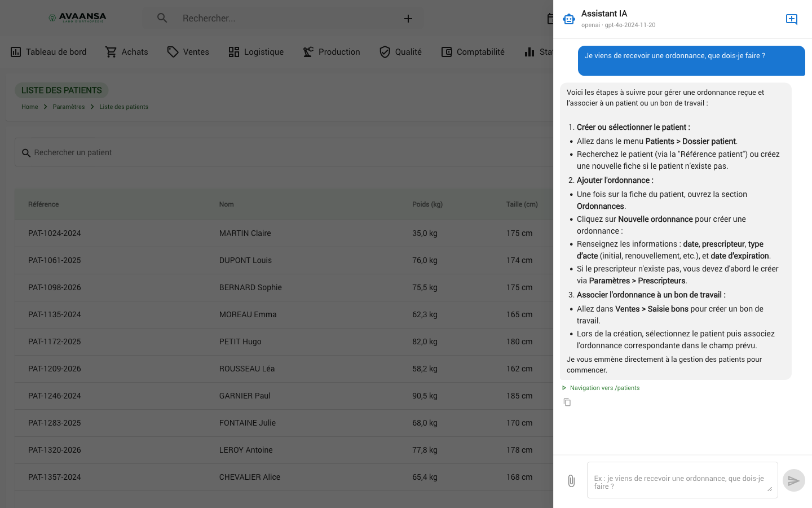
Task: Click the Avaansa logo
Action: click(77, 17)
